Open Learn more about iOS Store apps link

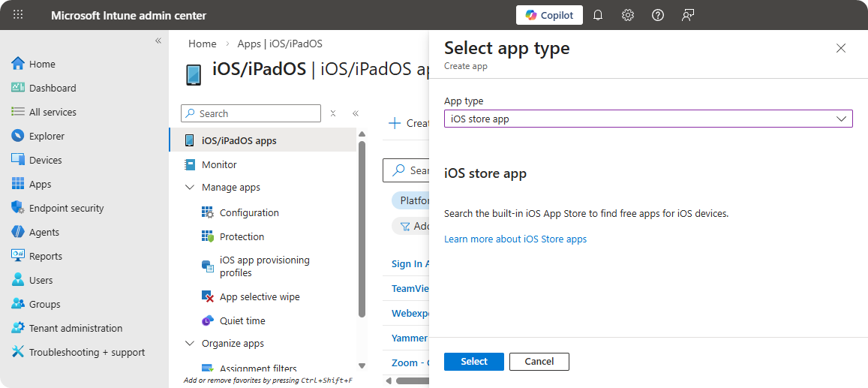click(x=515, y=239)
